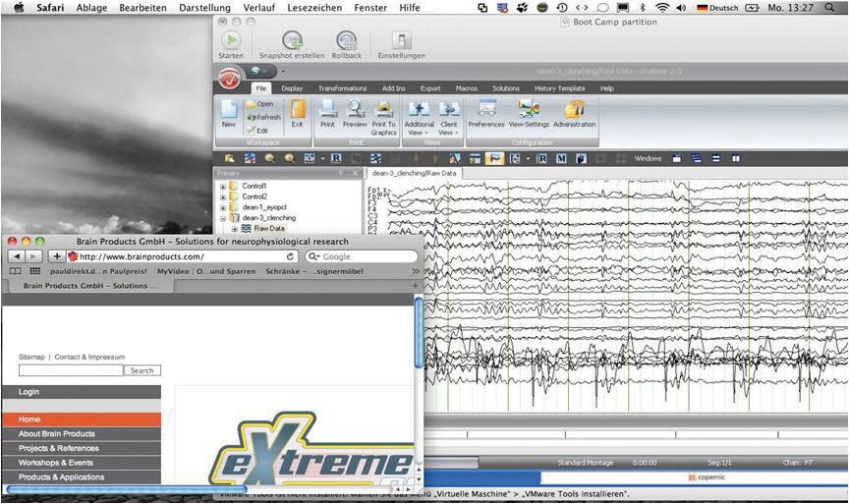849x504 pixels.
Task: Click the Safari vertical scrollbar thumb
Action: [419, 333]
